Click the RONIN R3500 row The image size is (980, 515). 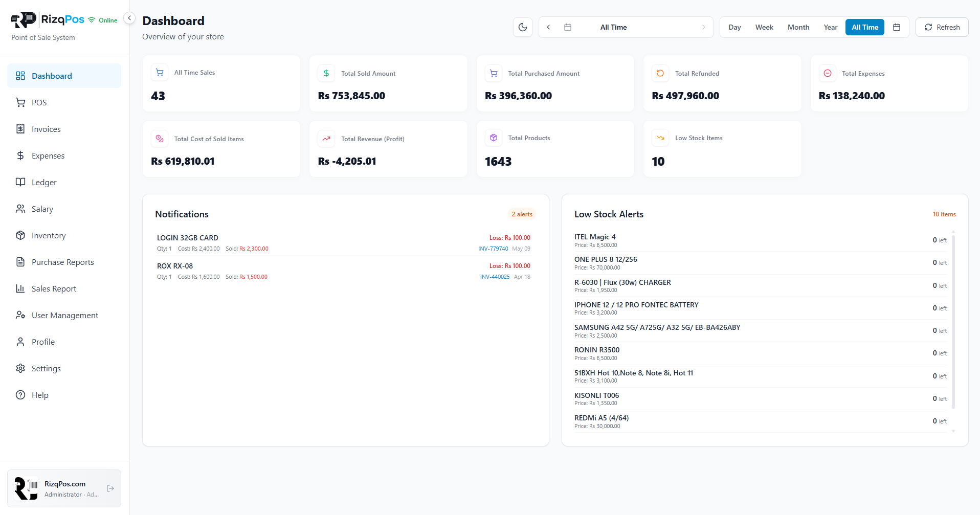[760, 353]
